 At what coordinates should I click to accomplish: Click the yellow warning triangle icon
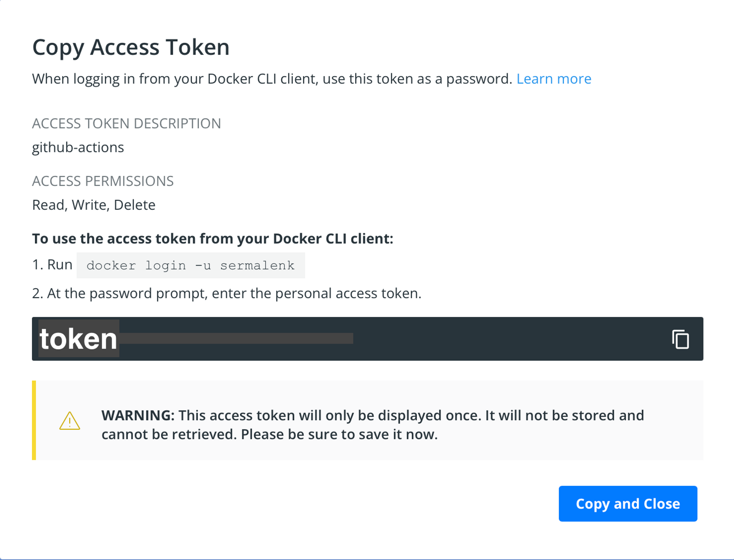(x=69, y=421)
